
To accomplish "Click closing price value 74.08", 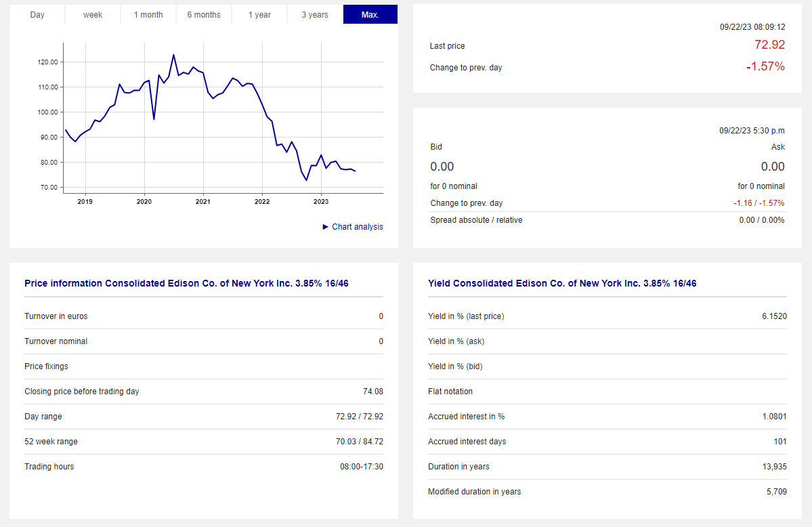I will (x=373, y=392).
